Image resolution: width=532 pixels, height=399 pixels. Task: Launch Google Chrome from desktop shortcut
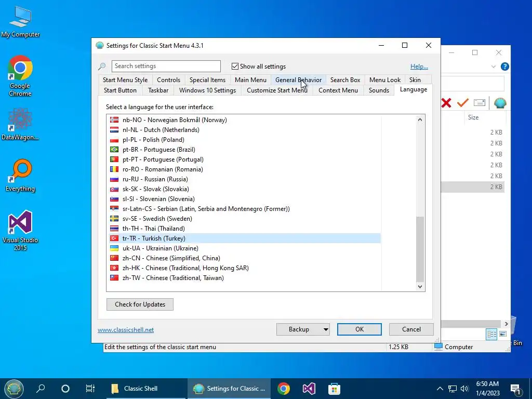pos(20,76)
